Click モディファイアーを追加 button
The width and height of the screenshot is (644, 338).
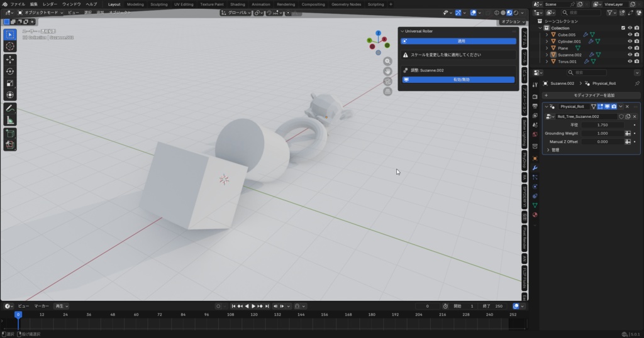(591, 95)
